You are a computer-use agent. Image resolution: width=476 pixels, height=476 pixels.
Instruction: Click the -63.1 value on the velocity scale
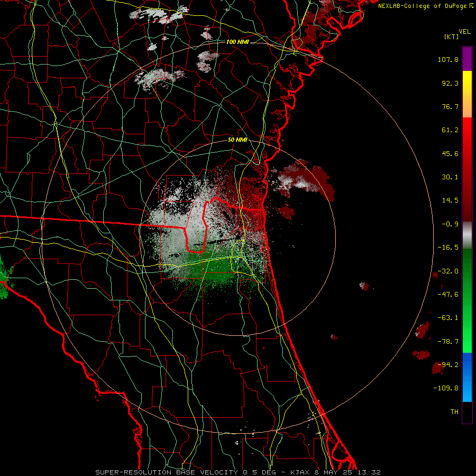point(448,318)
